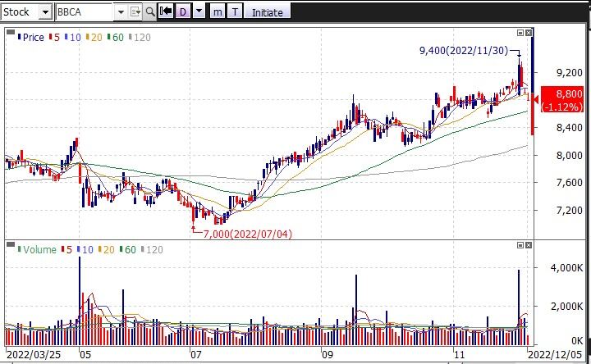Toggle the 5-day price moving average
Image resolution: width=591 pixels, height=364 pixels.
[x=55, y=37]
